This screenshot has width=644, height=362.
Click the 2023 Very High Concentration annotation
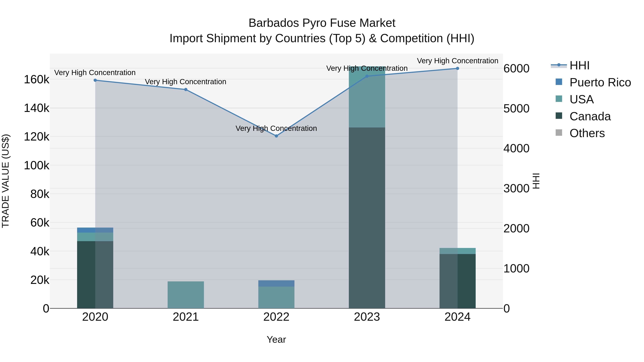(x=367, y=68)
